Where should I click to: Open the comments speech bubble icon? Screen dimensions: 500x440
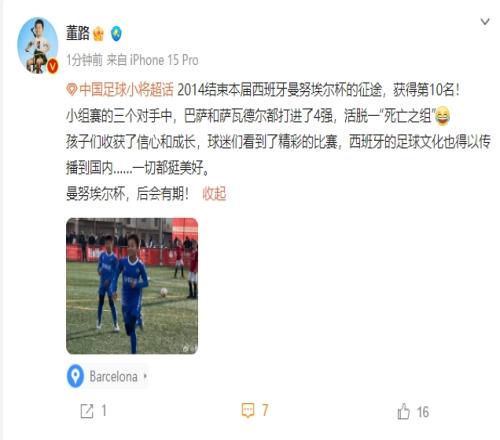click(x=248, y=410)
